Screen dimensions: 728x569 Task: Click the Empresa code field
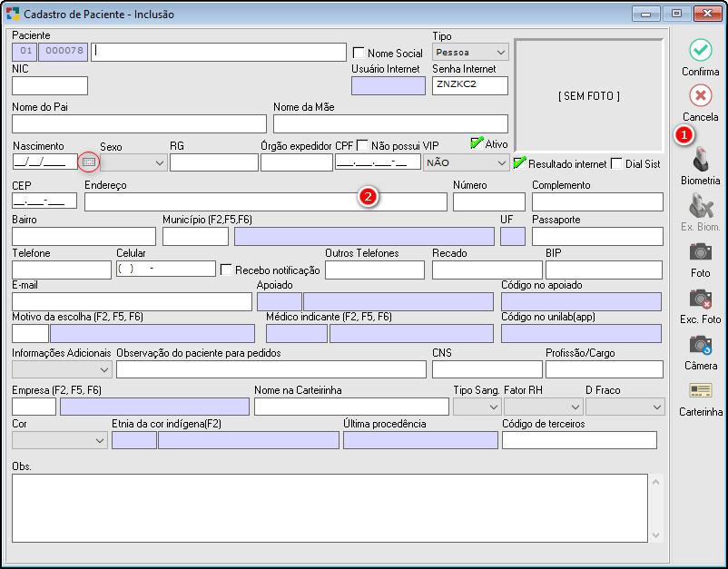(34, 407)
